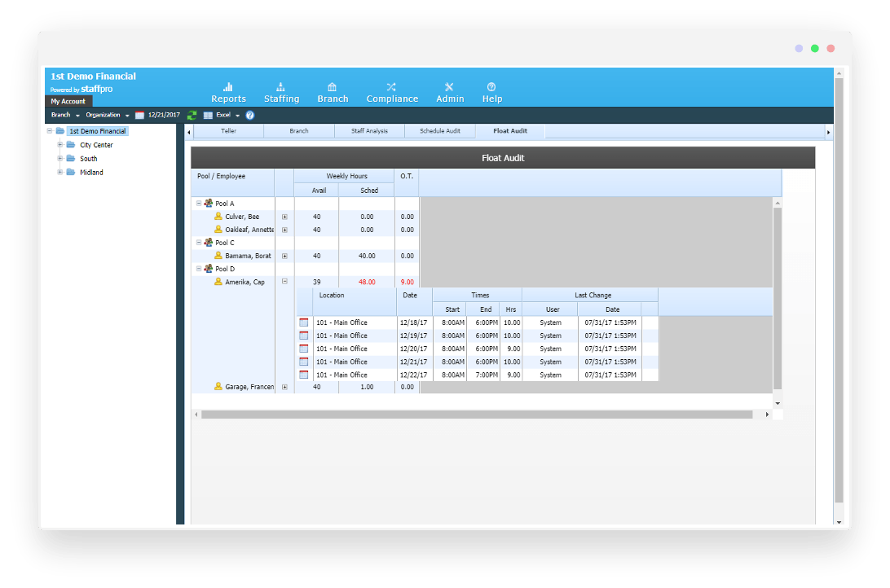This screenshot has height=588, width=890.
Task: Open the Help menu
Action: (491, 92)
